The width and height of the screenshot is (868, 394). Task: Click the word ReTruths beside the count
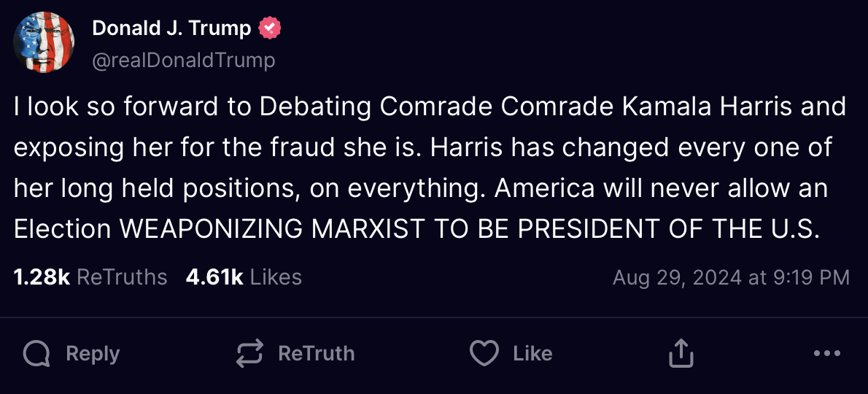(x=122, y=277)
